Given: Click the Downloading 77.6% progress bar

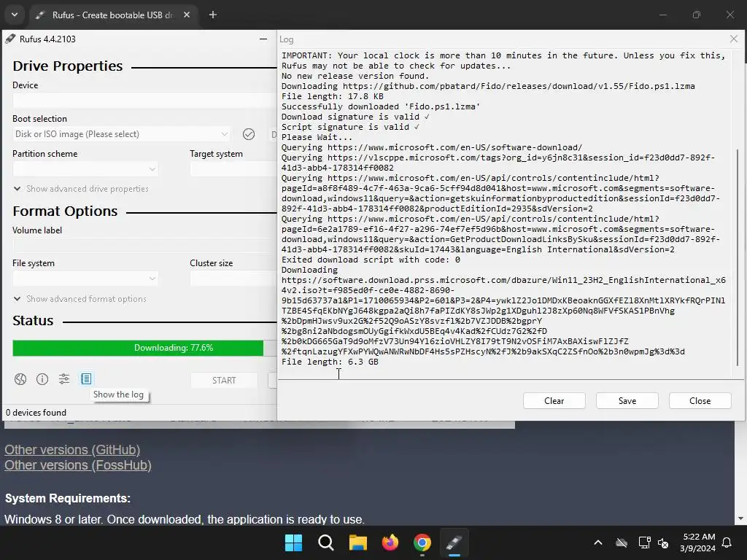Looking at the screenshot, I should tap(144, 348).
